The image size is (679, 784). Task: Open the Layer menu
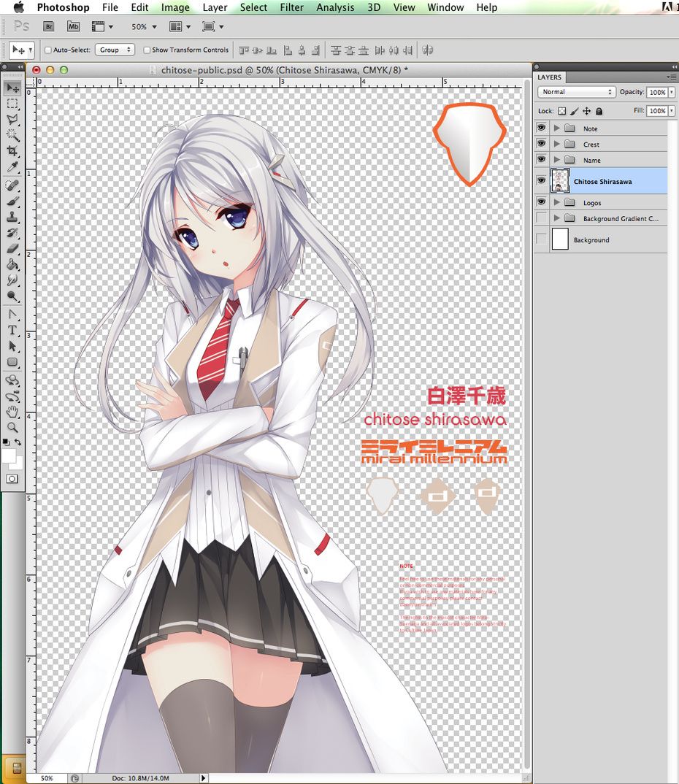(215, 7)
